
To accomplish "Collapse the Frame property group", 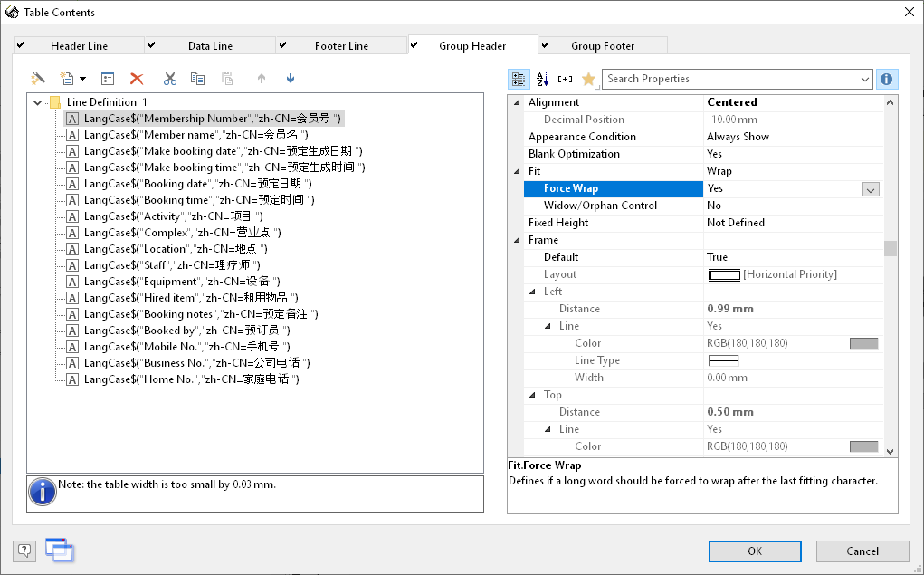I will click(517, 240).
